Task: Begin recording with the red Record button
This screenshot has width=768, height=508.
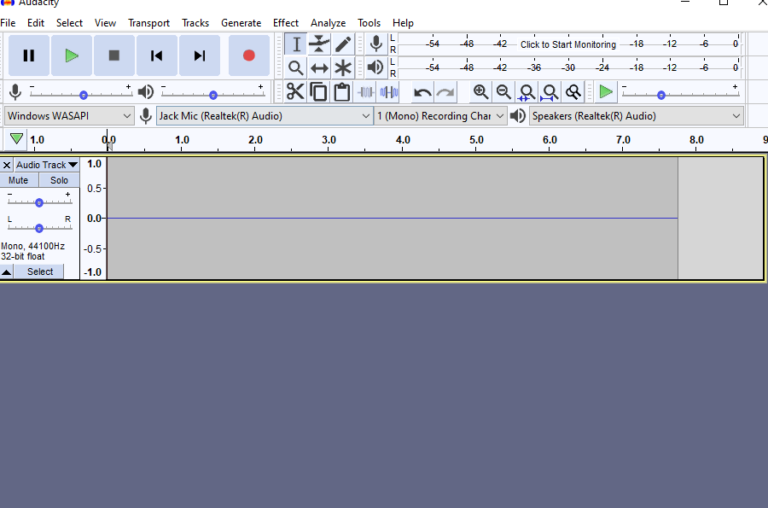Action: 249,55
